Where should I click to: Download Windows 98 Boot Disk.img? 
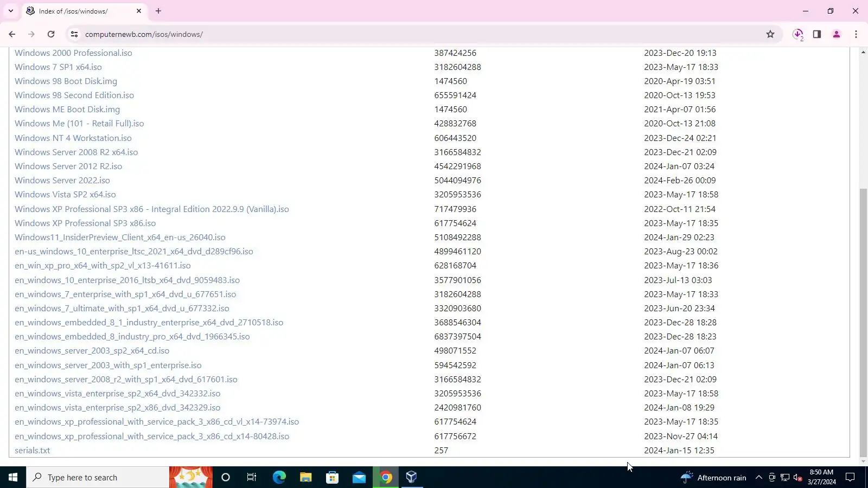point(66,81)
